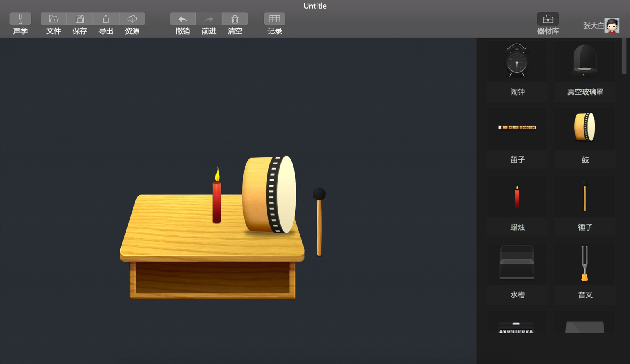
Task: Click the drum on the table
Action: (269, 194)
